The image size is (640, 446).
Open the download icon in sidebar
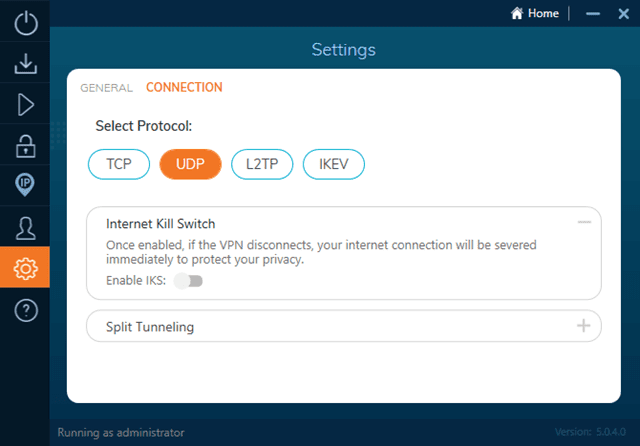[x=25, y=64]
